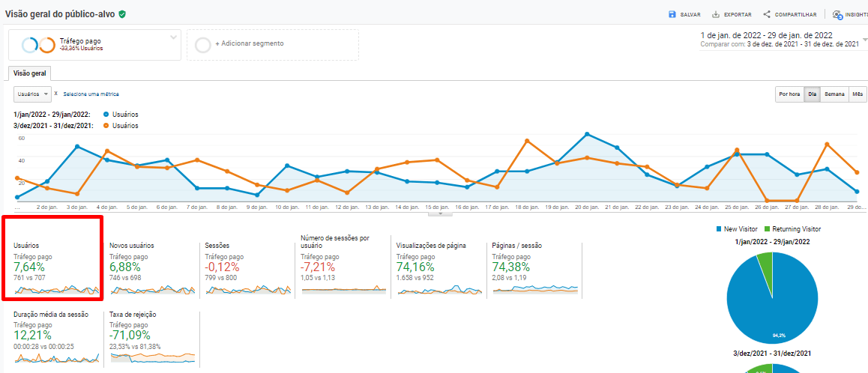Click the Tráfego pago segment circles icon

(38, 45)
